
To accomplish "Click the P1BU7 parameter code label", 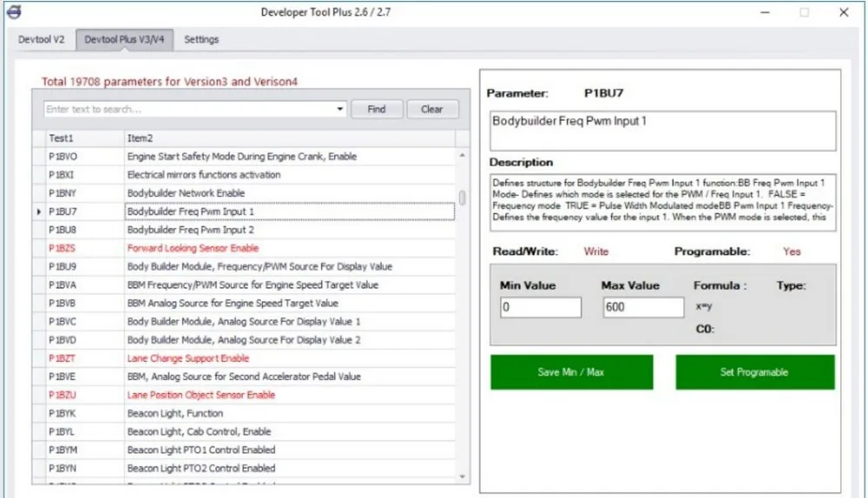I will (x=603, y=93).
